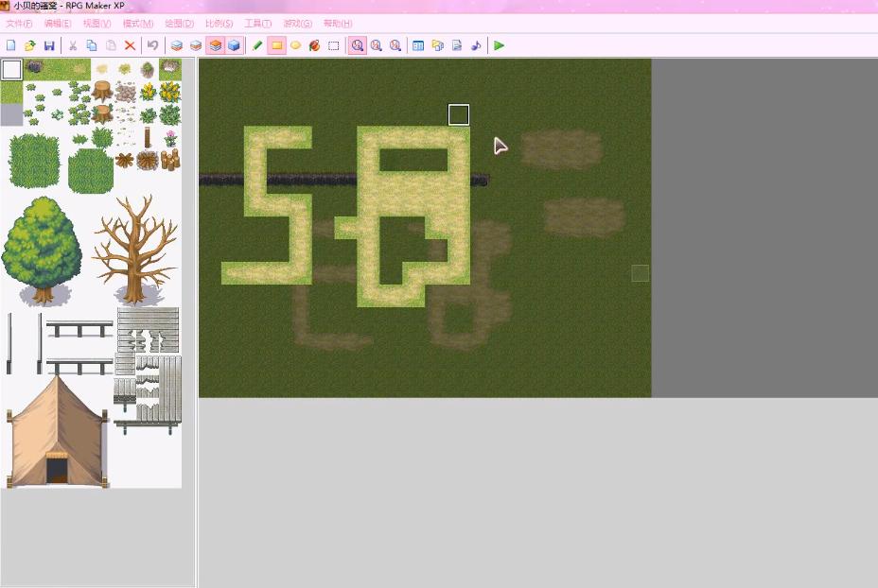Pick the light grass autotile swatch

tap(11, 93)
